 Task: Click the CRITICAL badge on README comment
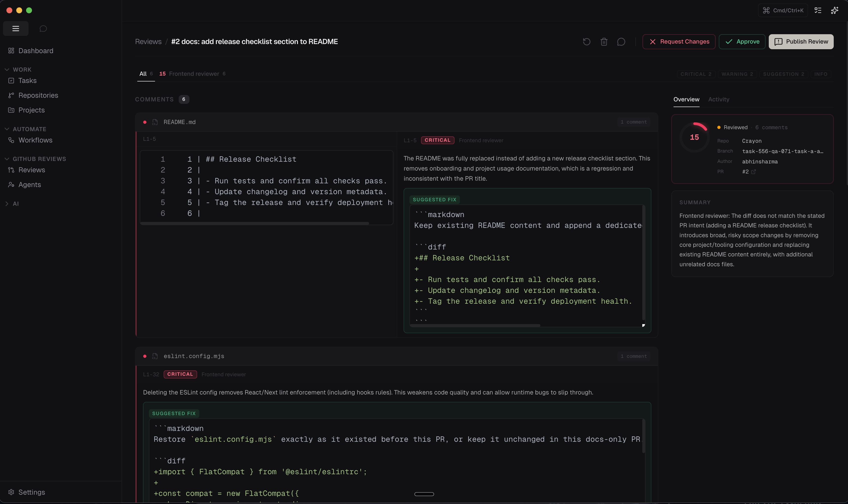[x=438, y=140]
